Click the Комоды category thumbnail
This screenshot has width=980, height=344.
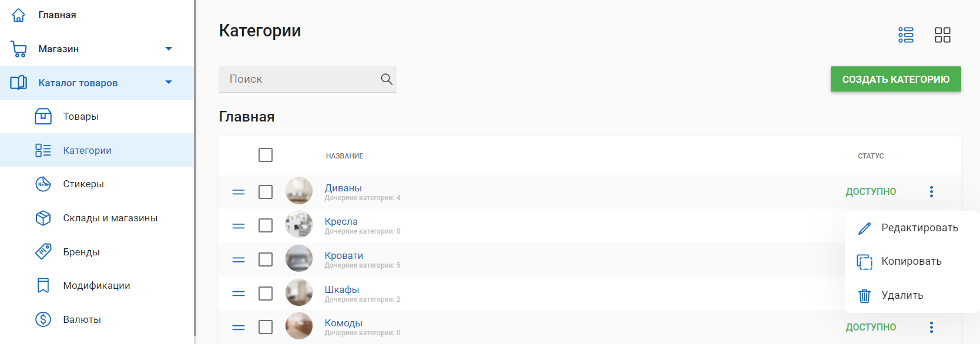coord(299,326)
